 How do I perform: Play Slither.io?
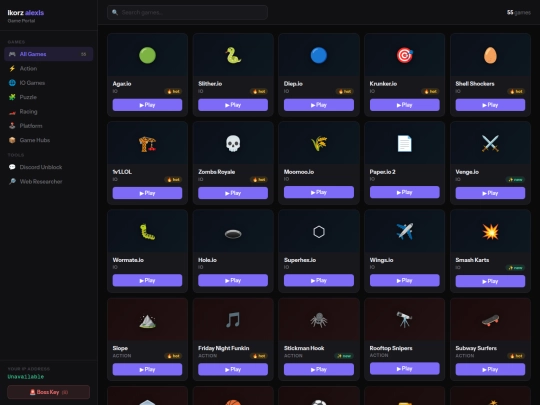(233, 105)
